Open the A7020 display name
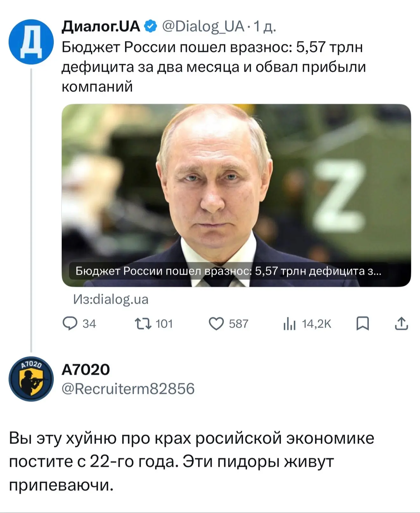 tap(86, 369)
